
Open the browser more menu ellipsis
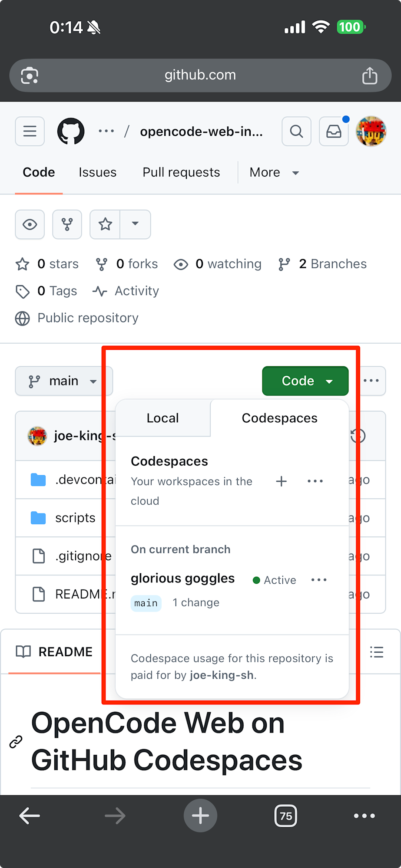pos(364,816)
